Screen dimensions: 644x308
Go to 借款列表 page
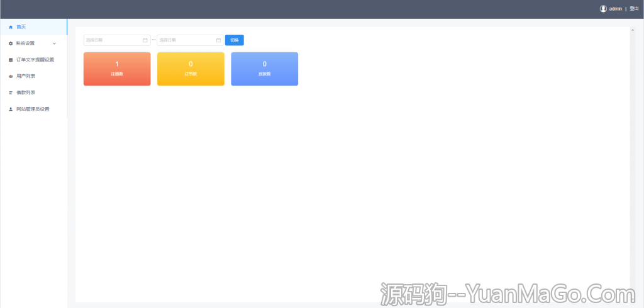point(33,93)
